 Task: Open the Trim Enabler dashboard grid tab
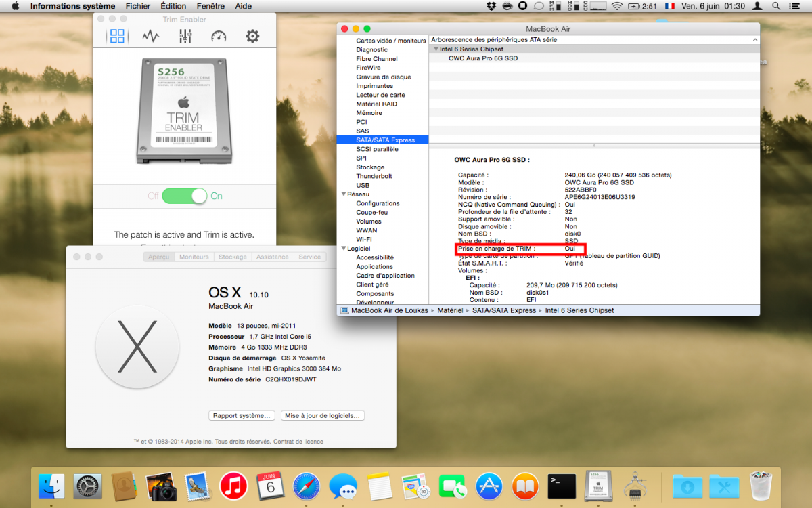(x=117, y=37)
